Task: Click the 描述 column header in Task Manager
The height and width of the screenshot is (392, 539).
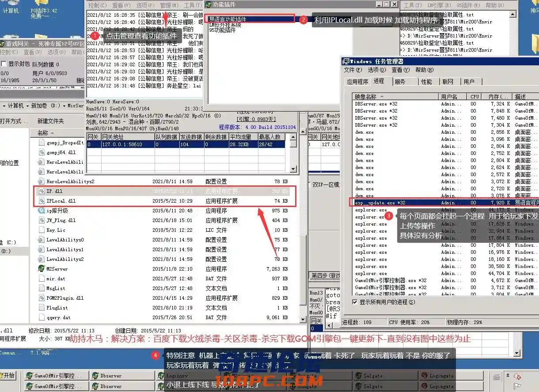Action: click(525, 96)
